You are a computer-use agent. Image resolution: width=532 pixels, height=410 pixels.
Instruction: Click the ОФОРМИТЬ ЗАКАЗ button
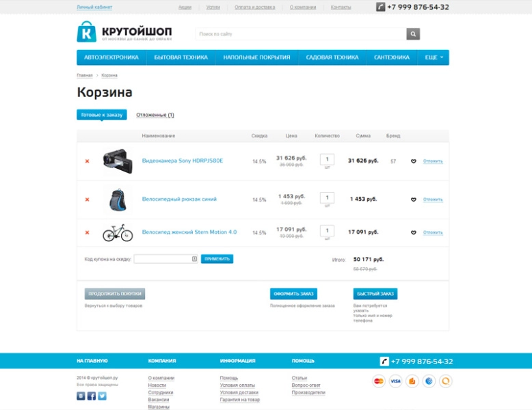point(293,294)
